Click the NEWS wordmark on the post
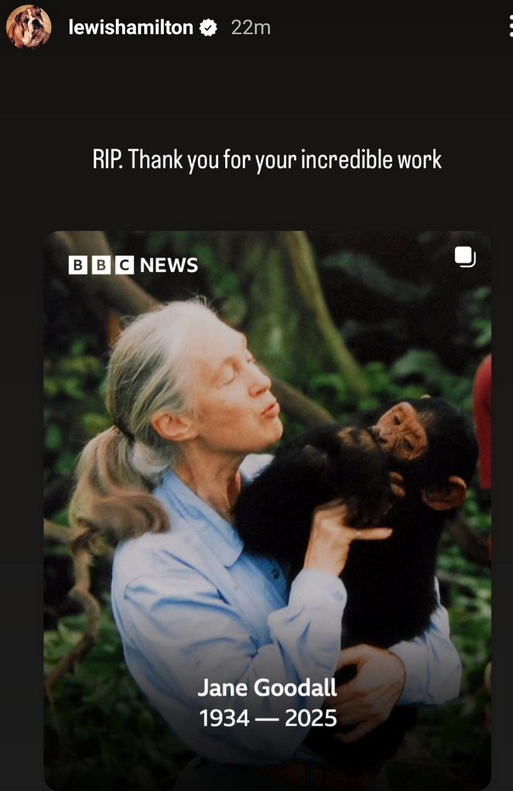Viewport: 513px width, 791px height. [x=169, y=265]
